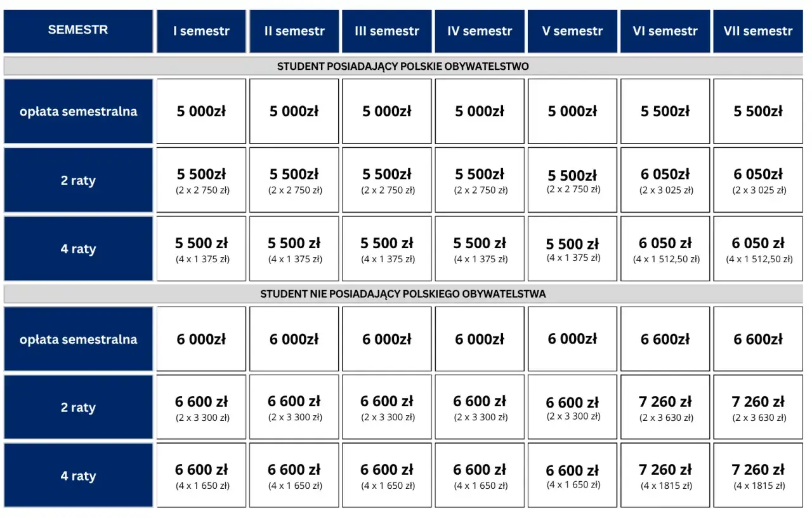Click the 6 600zł fee cell for VI semestr

(x=665, y=339)
